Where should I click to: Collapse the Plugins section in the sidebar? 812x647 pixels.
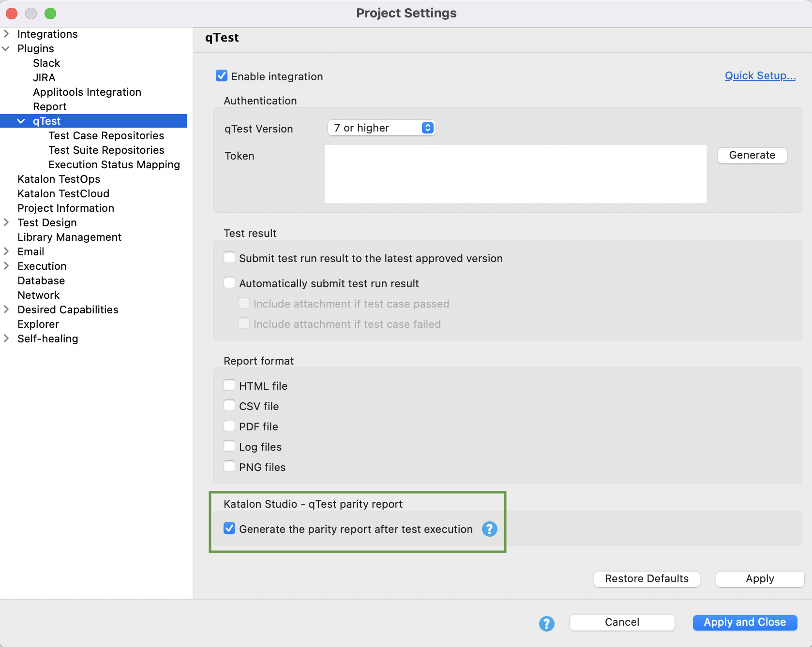pyautogui.click(x=6, y=48)
